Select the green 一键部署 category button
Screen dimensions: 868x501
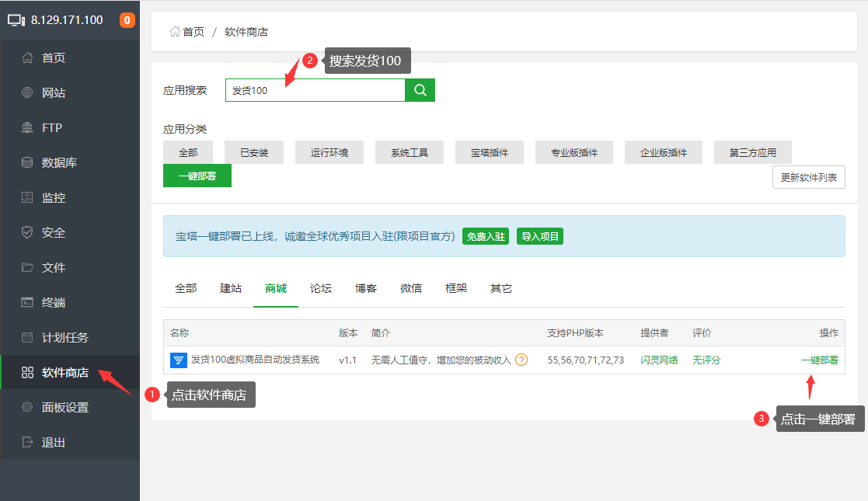[197, 176]
